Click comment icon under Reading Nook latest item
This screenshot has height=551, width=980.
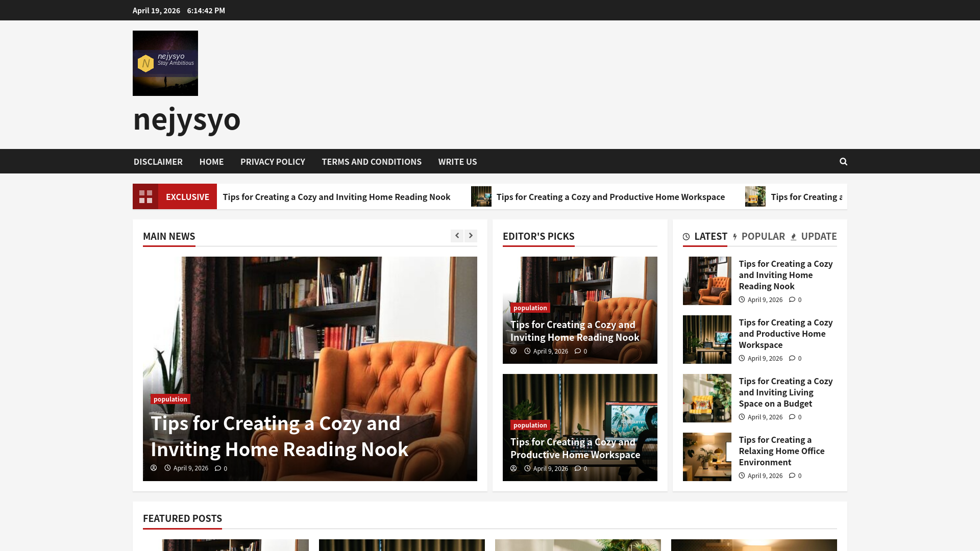[792, 299]
